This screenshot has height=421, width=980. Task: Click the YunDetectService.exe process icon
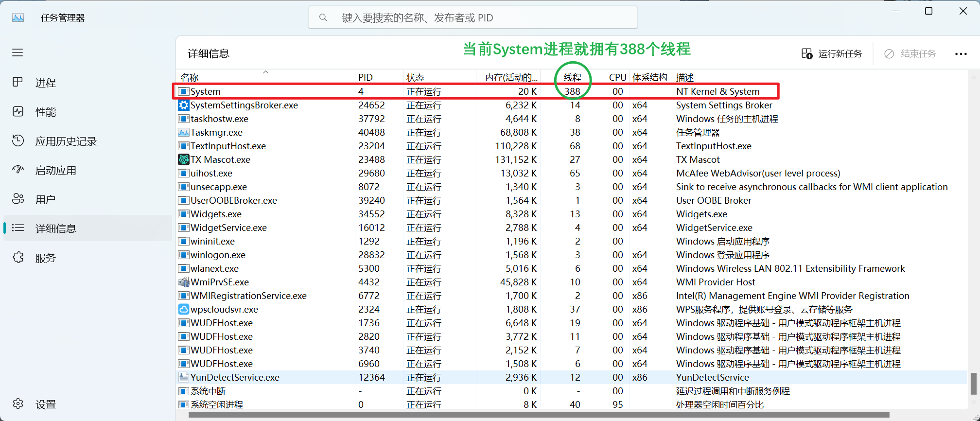click(184, 377)
